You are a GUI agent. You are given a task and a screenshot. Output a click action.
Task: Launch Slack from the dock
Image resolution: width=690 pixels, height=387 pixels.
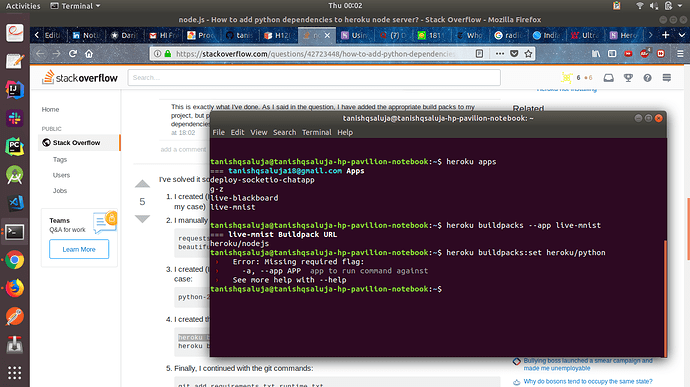coord(15,118)
